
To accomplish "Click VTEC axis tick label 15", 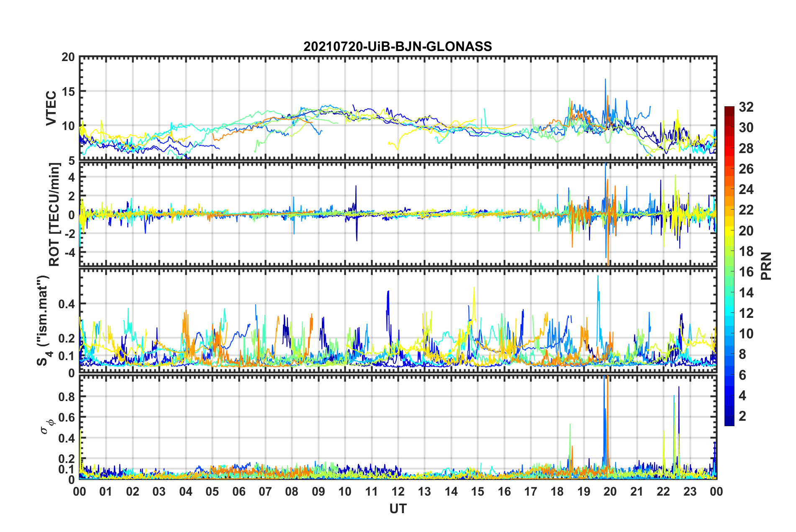I will click(68, 92).
